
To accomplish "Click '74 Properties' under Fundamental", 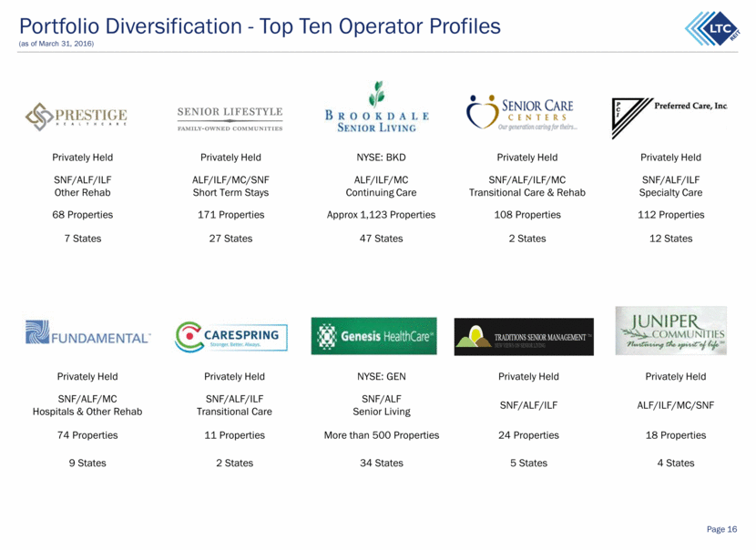I will click(87, 434).
